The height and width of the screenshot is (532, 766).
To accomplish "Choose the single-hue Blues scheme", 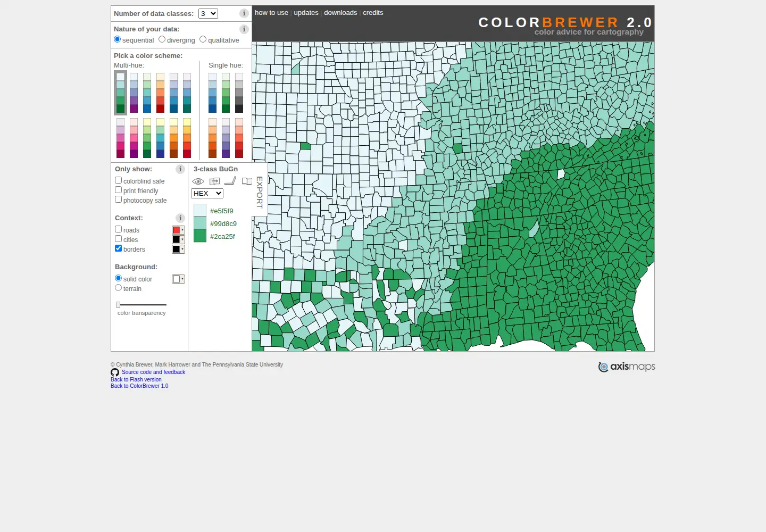I will tap(213, 93).
